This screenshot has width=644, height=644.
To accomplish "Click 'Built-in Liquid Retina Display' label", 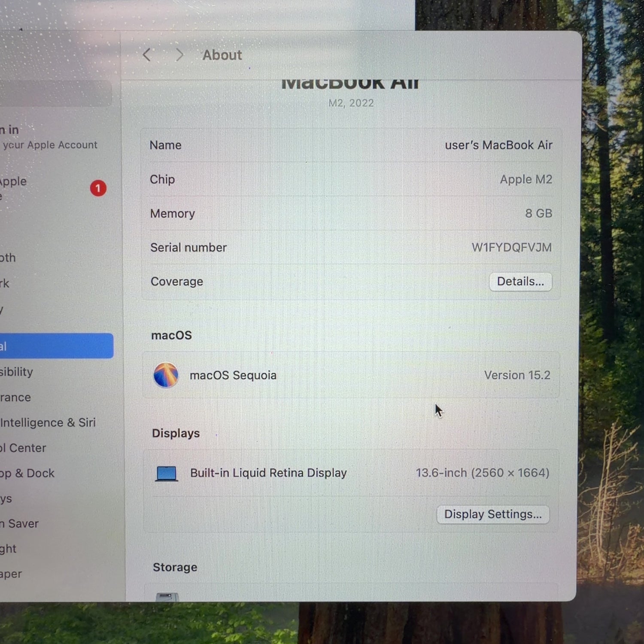I will [268, 473].
